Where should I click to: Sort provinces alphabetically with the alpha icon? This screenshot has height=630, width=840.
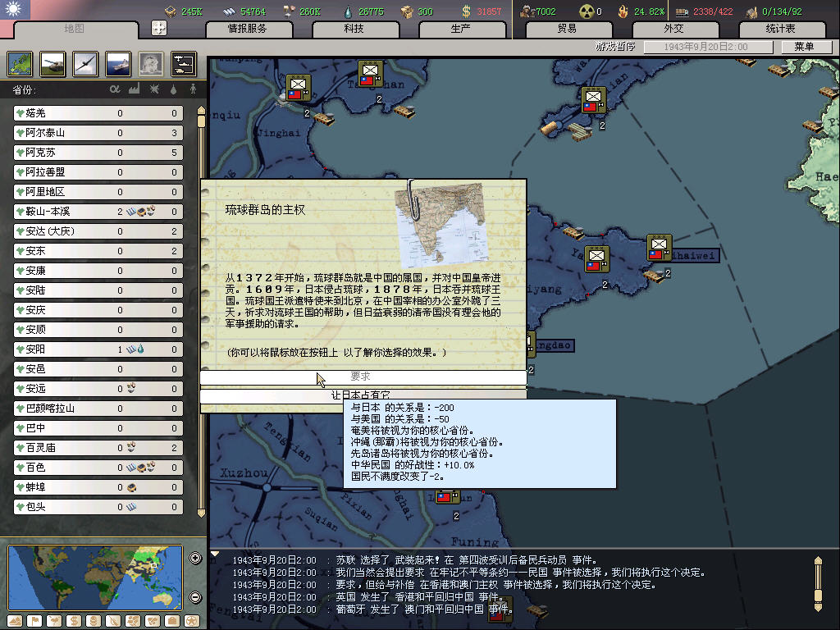(x=115, y=89)
